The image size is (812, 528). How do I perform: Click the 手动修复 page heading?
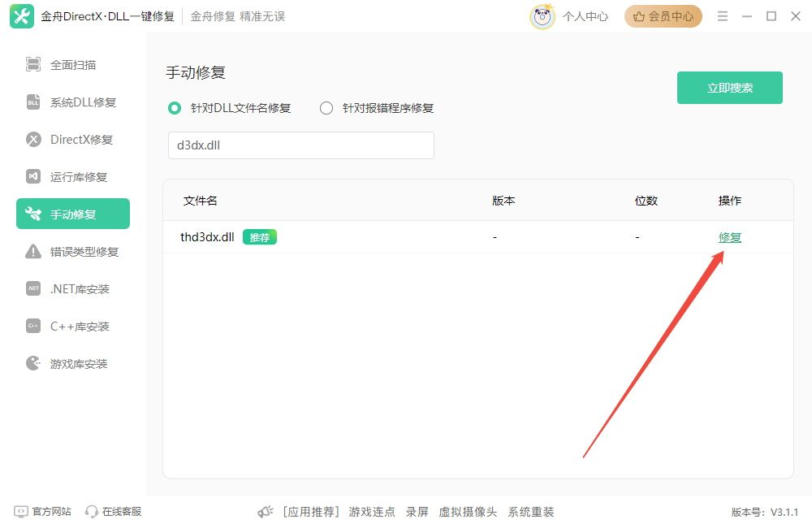(195, 72)
